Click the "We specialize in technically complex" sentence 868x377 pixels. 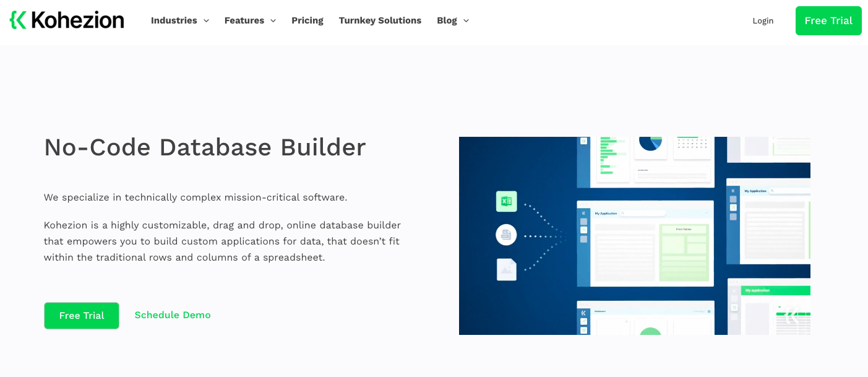point(196,197)
